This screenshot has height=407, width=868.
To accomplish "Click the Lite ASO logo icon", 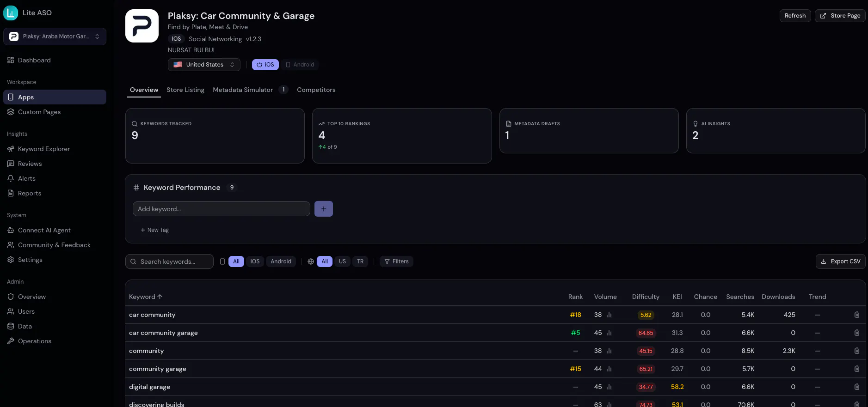I will point(11,13).
